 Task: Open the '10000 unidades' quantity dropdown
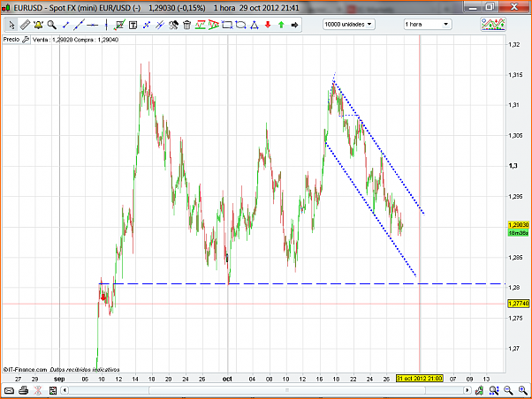[349, 25]
